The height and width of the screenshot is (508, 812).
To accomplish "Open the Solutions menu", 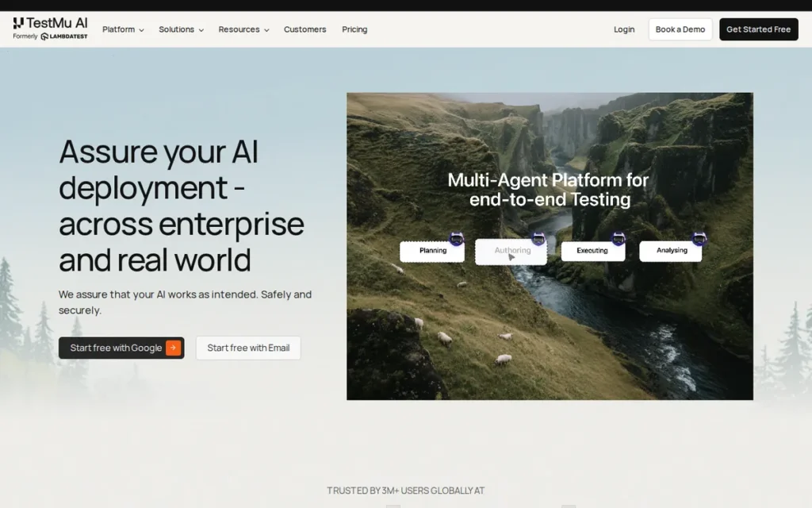I will pos(181,29).
